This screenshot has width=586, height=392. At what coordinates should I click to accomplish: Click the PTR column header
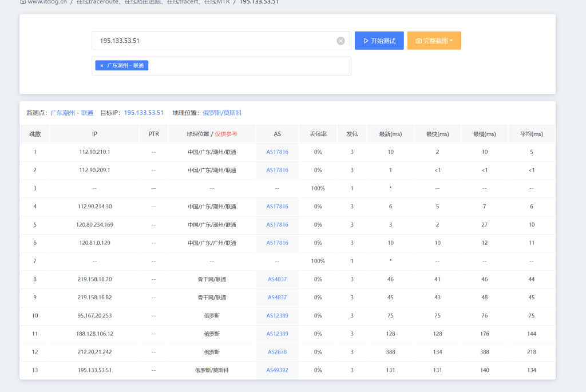[153, 134]
